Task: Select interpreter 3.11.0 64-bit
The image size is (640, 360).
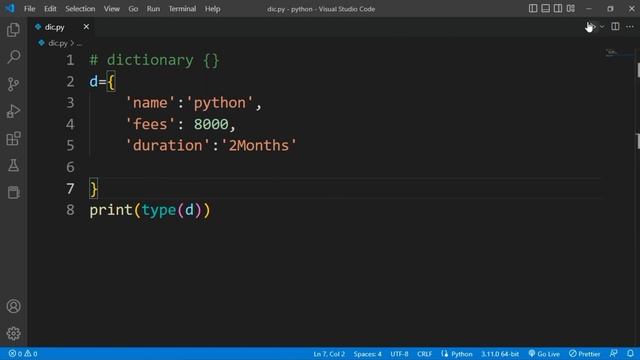Action: click(500, 354)
